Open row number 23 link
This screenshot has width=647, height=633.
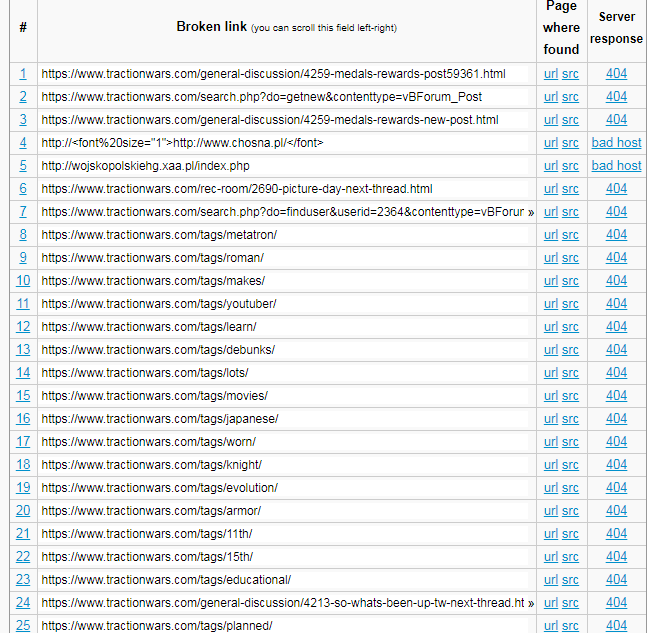tap(23, 580)
